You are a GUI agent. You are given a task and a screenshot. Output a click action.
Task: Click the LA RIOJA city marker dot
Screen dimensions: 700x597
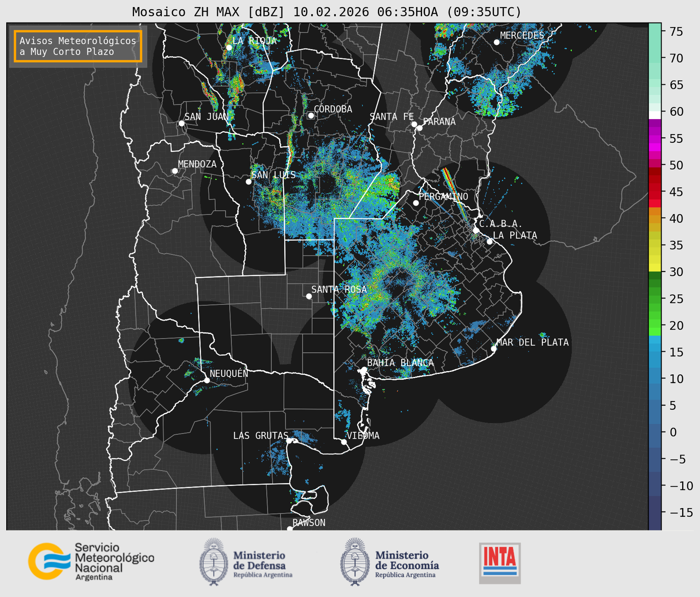229,47
